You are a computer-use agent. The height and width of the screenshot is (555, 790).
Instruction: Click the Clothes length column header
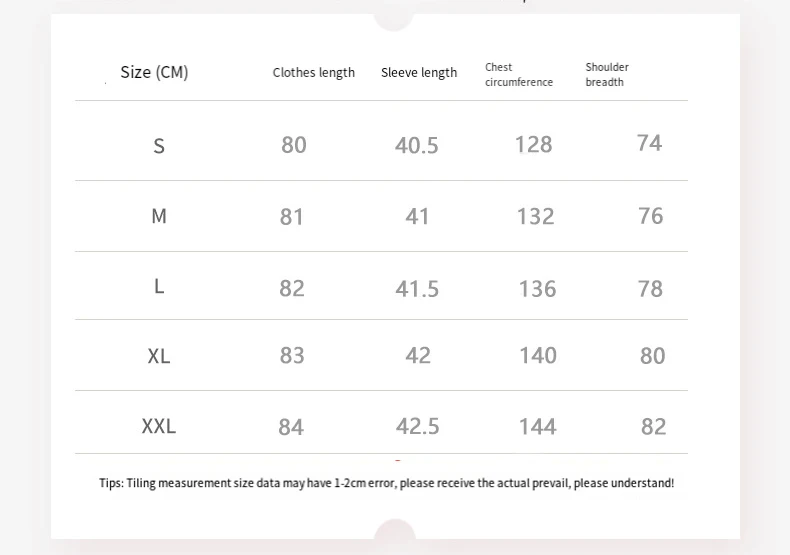tap(313, 73)
